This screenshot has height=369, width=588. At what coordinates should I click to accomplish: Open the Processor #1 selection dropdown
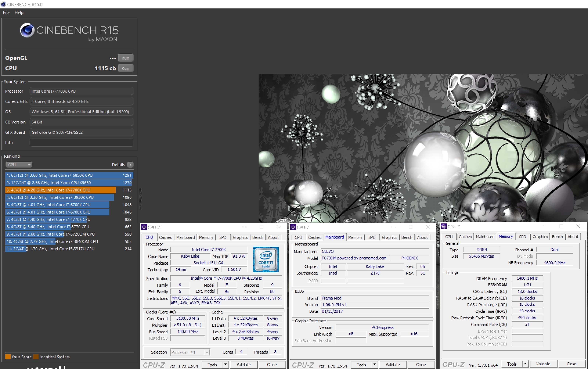tap(190, 352)
